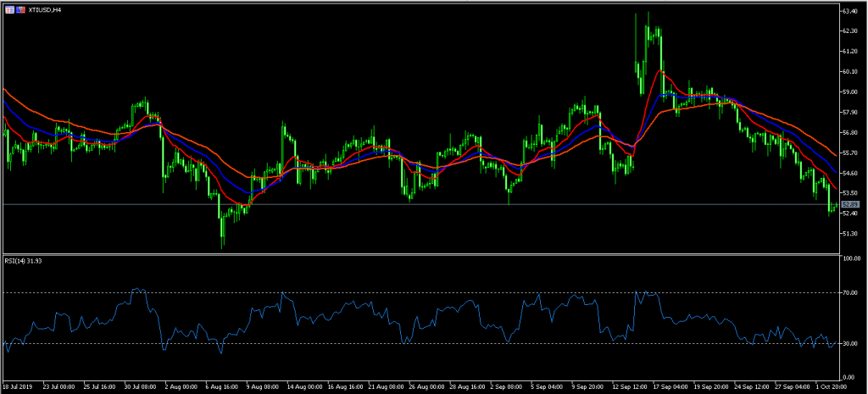The height and width of the screenshot is (394, 868).
Task: Click the 56.80 price scale value
Action: pyautogui.click(x=851, y=133)
